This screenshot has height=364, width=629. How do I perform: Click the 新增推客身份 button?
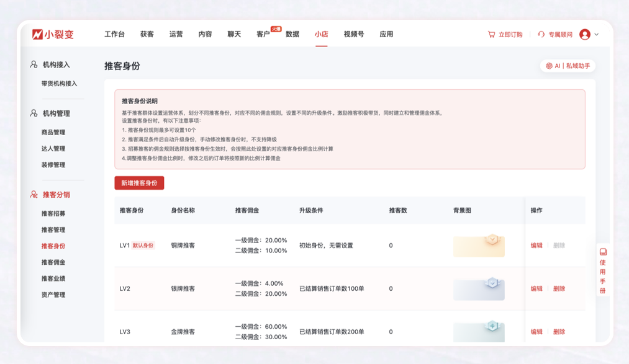[139, 183]
